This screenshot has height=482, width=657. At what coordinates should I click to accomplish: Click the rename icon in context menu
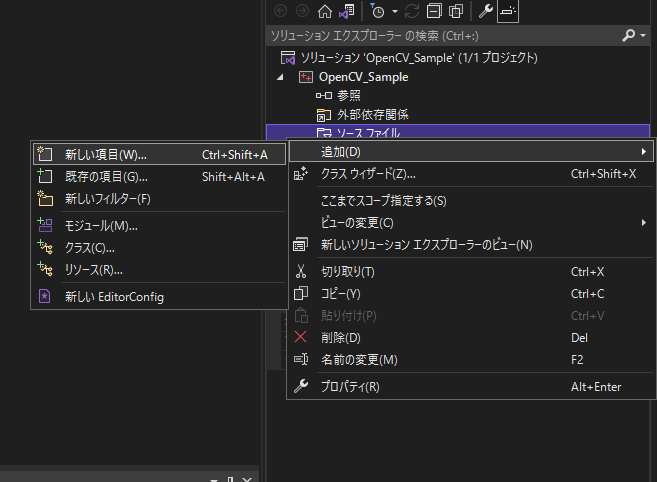(301, 359)
